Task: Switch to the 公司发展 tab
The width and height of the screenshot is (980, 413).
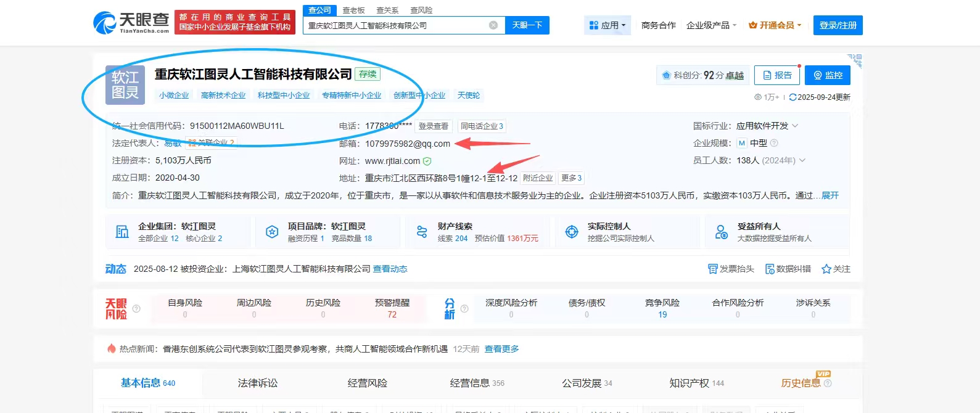Action: [x=587, y=383]
